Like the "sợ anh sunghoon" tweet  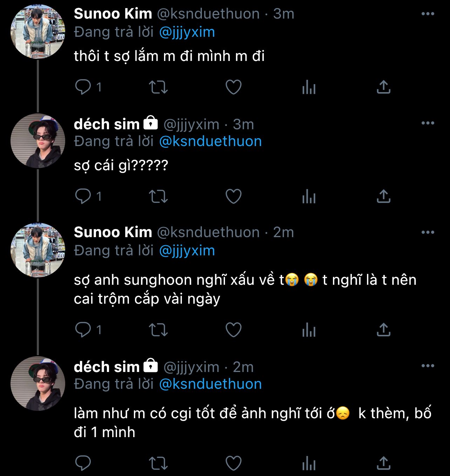pyautogui.click(x=233, y=330)
